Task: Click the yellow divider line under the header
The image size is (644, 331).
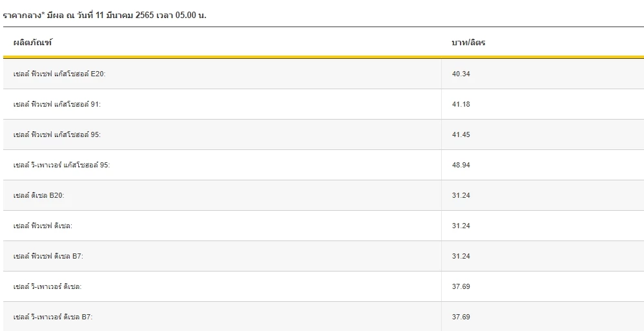Action: pyautogui.click(x=323, y=57)
